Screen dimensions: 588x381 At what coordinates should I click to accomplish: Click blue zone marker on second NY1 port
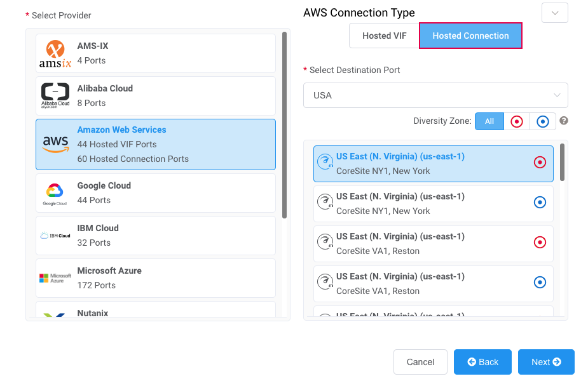[540, 203]
